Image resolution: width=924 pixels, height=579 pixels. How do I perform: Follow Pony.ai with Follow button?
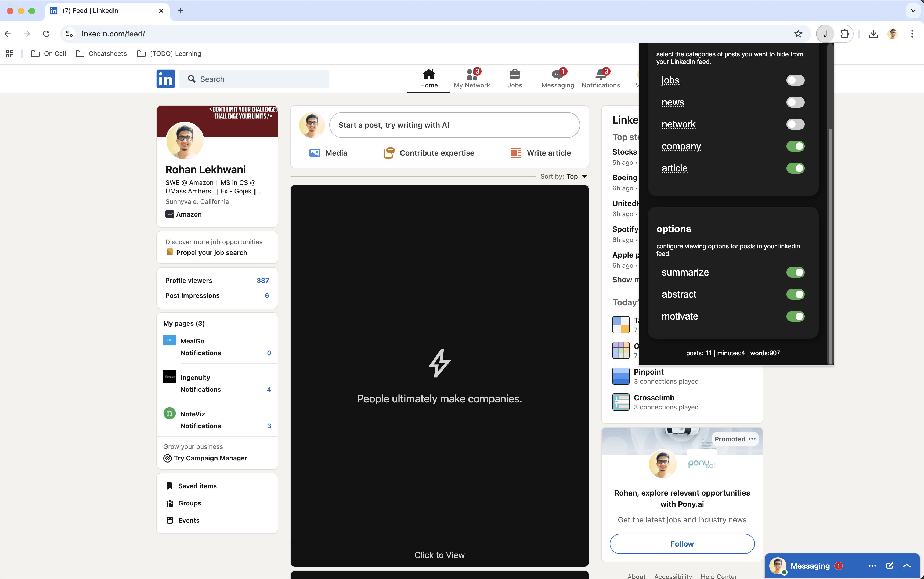click(681, 543)
